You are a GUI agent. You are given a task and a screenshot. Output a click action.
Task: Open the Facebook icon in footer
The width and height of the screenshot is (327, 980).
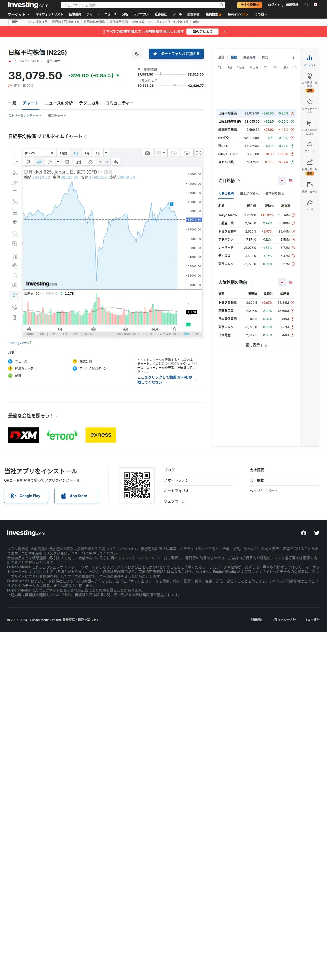[303, 533]
